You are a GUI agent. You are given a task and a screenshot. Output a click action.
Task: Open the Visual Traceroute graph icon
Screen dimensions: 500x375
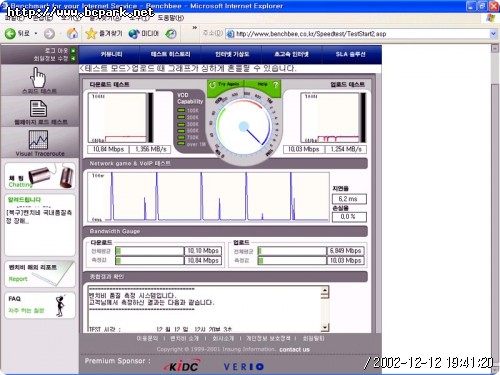pos(38,140)
